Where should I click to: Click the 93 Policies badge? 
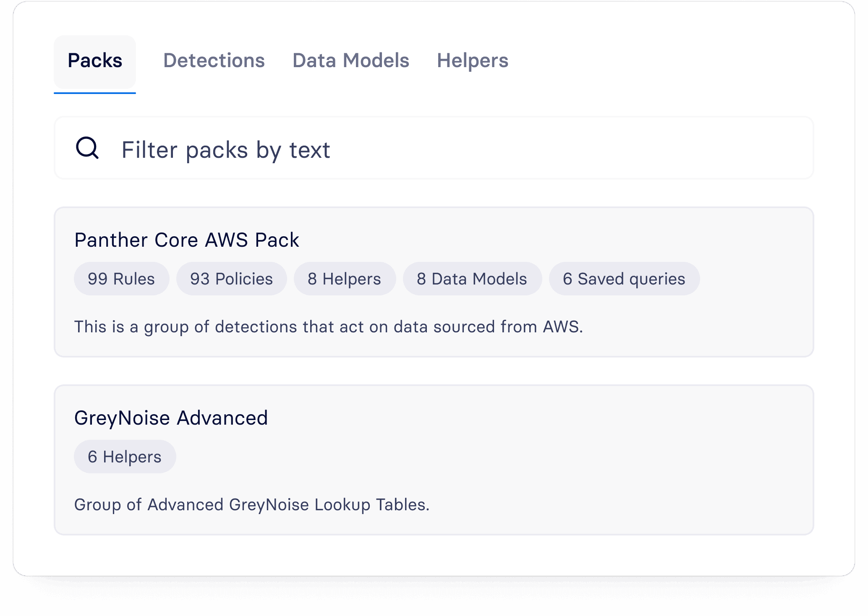pos(232,279)
